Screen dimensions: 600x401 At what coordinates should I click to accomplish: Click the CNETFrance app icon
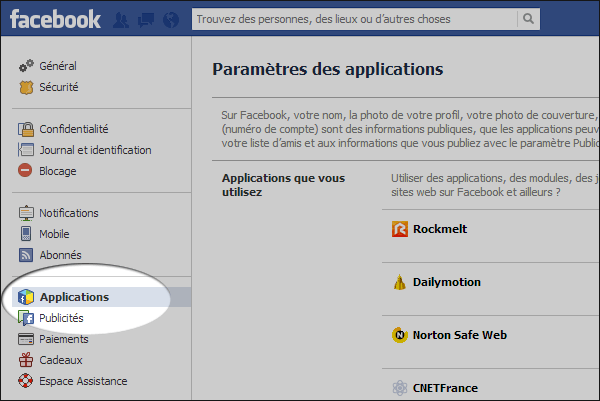(x=399, y=388)
